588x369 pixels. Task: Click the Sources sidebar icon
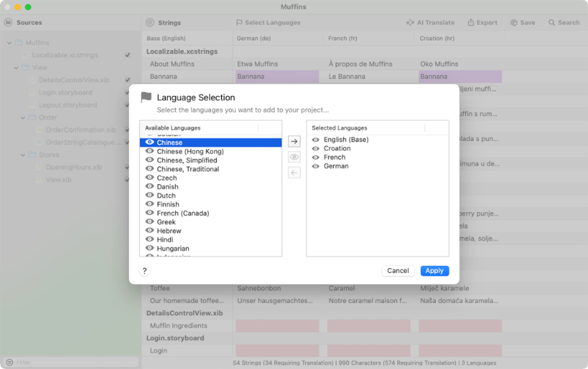tap(8, 22)
